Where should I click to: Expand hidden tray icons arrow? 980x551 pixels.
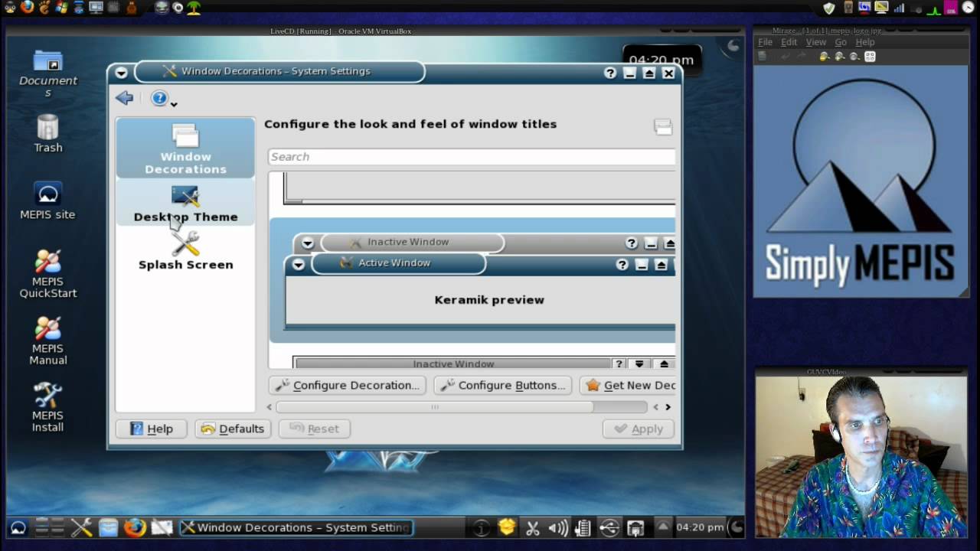[x=663, y=527]
